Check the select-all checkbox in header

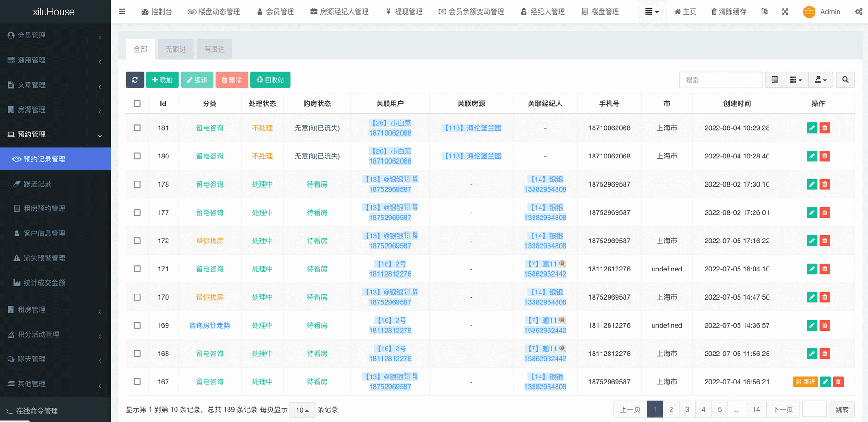tap(137, 104)
